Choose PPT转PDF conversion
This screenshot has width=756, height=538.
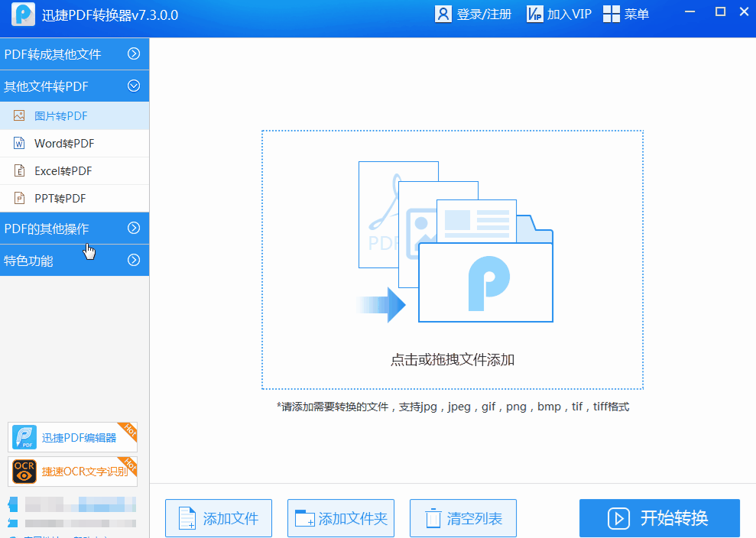pos(75,198)
